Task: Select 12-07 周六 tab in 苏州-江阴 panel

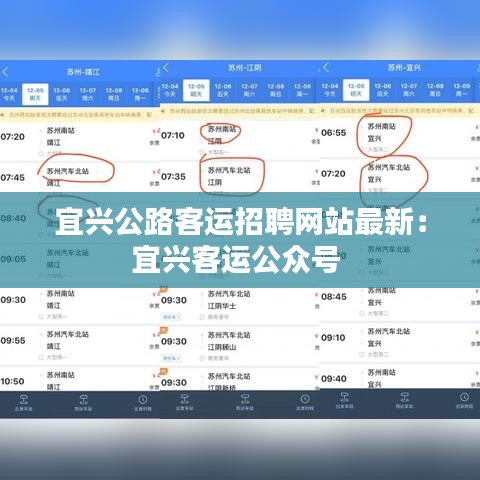Action: pos(249,90)
